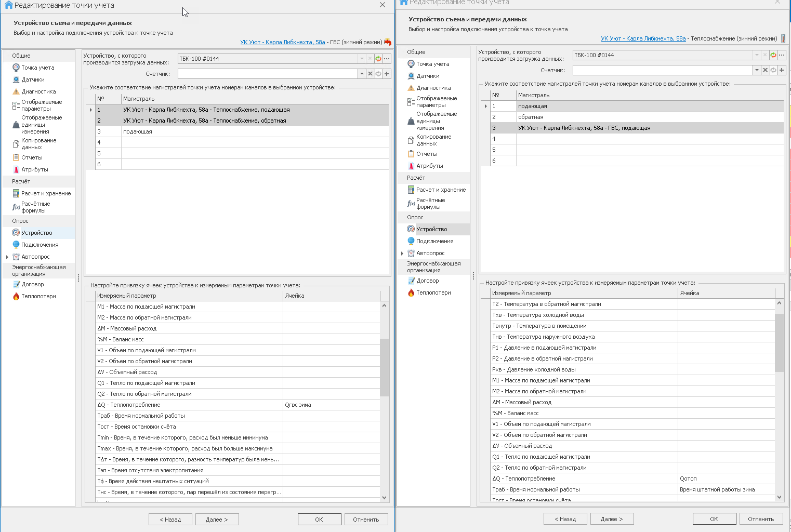This screenshot has height=532, width=791.
Task: Clear Счетчик field with X in Теплоснабжение window
Action: click(x=765, y=70)
